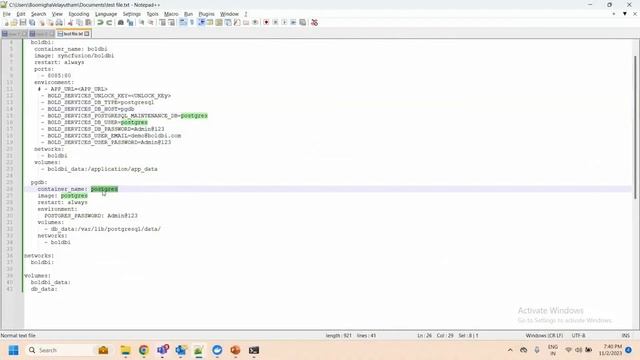Open a file using the Open toolbar icon
The image size is (640, 360).
pos(14,22)
